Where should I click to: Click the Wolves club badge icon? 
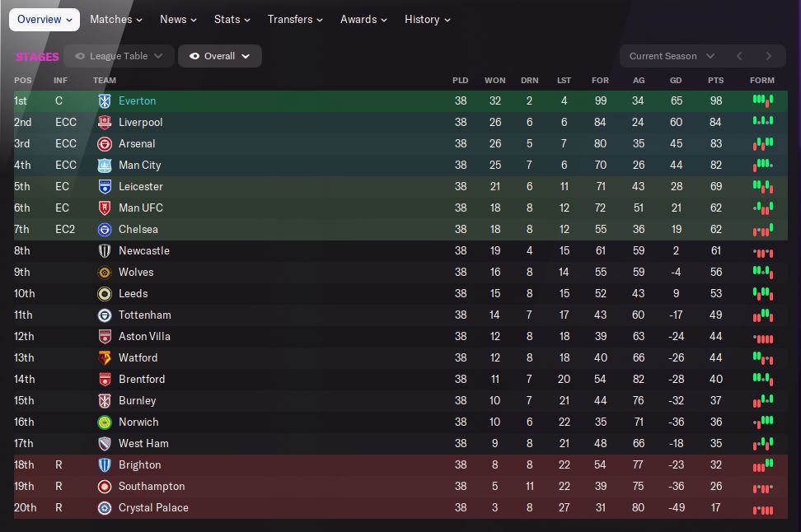point(105,272)
